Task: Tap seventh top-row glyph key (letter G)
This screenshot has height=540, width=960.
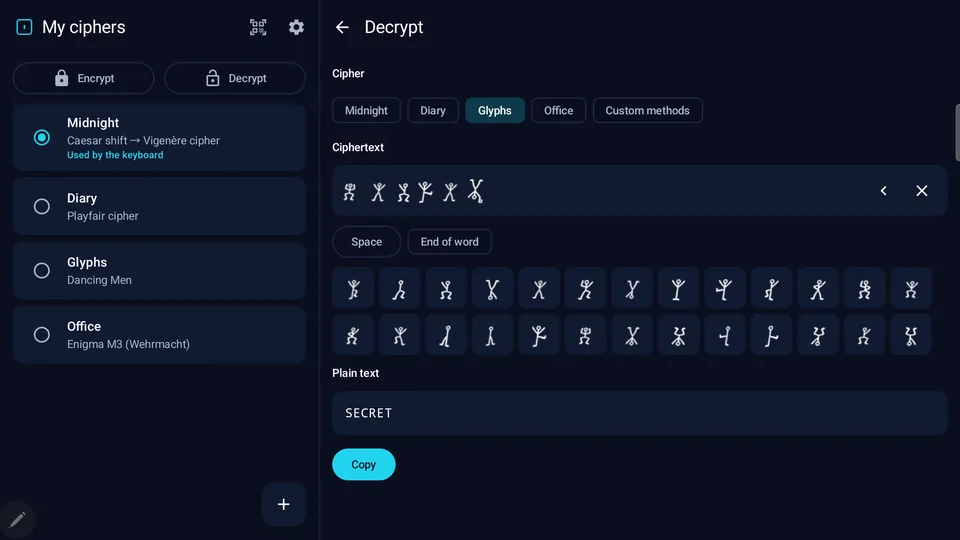Action: [x=632, y=289]
